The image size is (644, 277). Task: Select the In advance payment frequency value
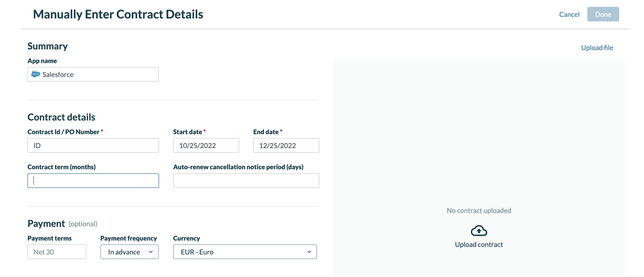[x=124, y=252]
